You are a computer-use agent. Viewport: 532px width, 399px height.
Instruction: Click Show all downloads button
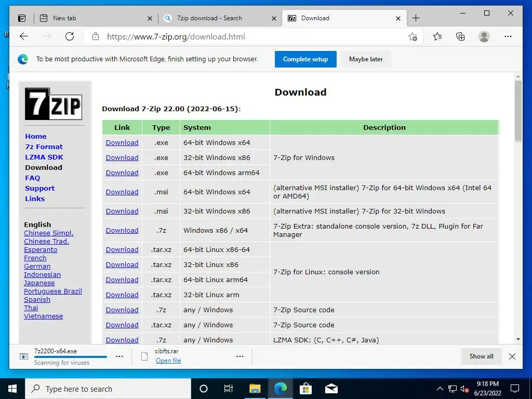click(481, 356)
